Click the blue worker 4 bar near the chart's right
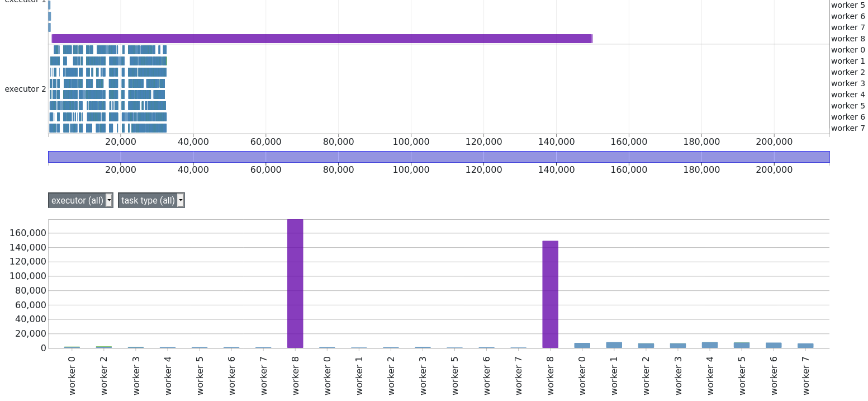This screenshot has height=401, width=868. coord(710,345)
